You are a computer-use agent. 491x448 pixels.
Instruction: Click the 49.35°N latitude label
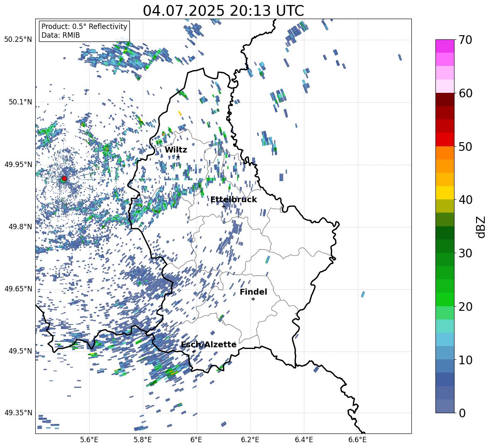(x=18, y=413)
